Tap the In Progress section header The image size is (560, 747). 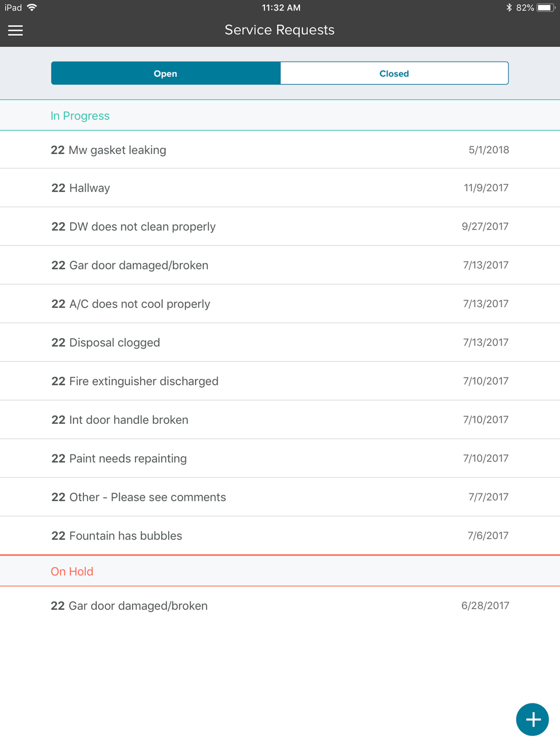[x=80, y=116]
